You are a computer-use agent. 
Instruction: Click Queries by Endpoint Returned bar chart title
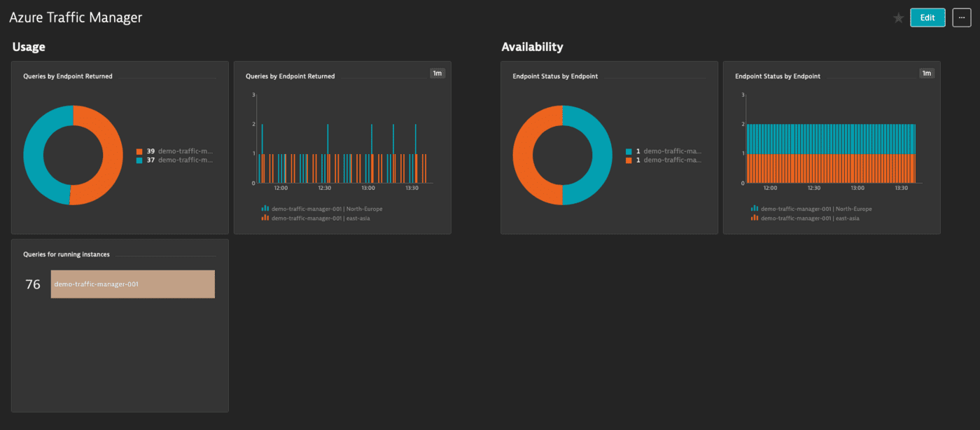(290, 76)
